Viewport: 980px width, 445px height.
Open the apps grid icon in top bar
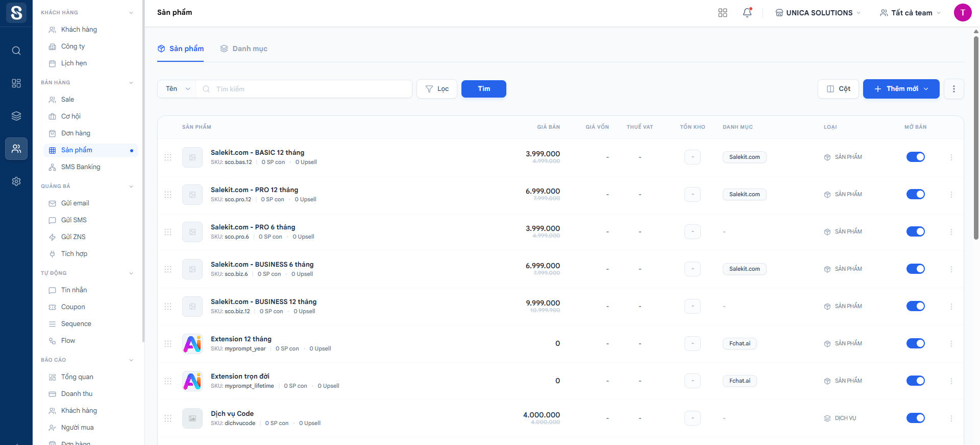pyautogui.click(x=723, y=13)
